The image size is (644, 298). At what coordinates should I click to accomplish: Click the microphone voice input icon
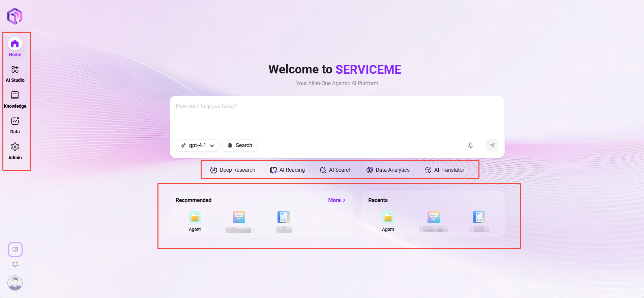pos(470,145)
